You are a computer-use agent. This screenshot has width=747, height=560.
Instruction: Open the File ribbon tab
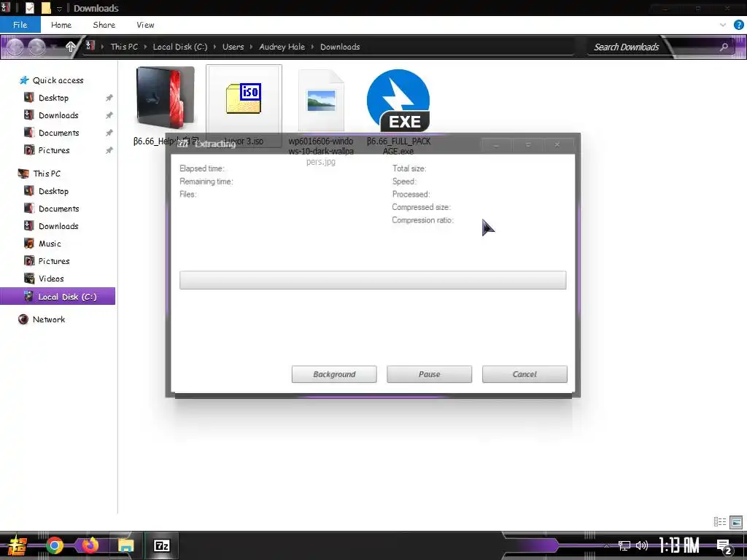[x=20, y=25]
